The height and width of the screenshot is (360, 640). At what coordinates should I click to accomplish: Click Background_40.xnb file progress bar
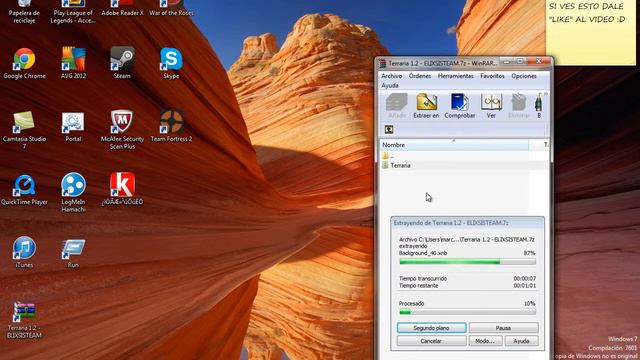click(467, 262)
